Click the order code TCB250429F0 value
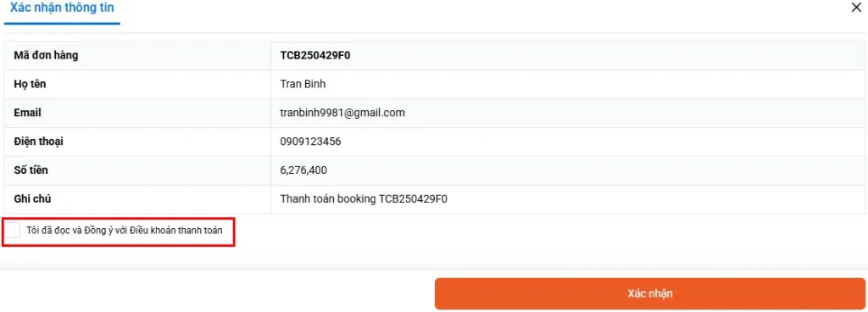This screenshot has width=868, height=312. click(x=315, y=55)
